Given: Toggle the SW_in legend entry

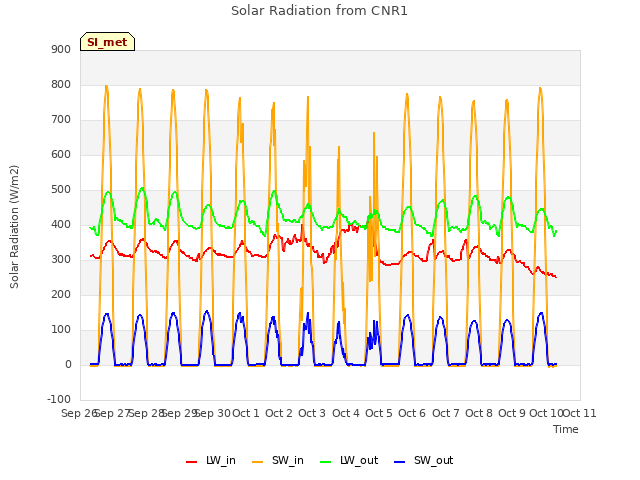Looking at the screenshot, I should click(x=278, y=460).
